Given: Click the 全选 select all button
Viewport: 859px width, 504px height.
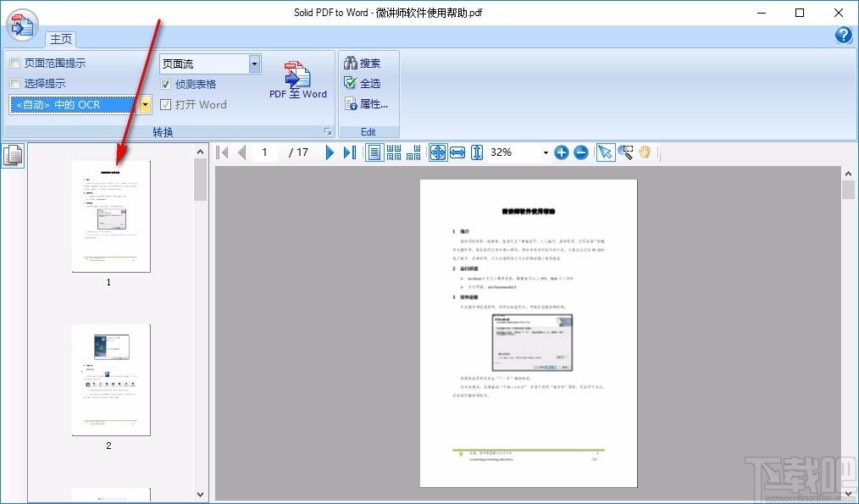Looking at the screenshot, I should tap(362, 83).
